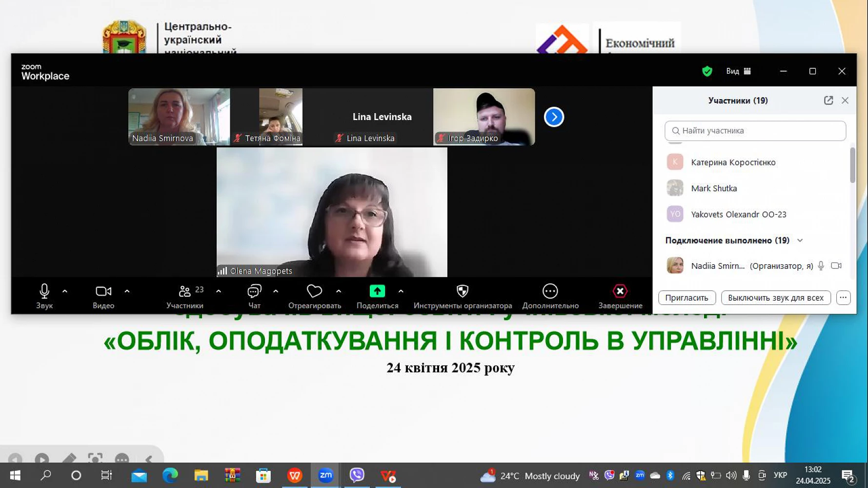The width and height of the screenshot is (868, 488).
Task: Click green Поделиться share screen button
Action: (377, 296)
